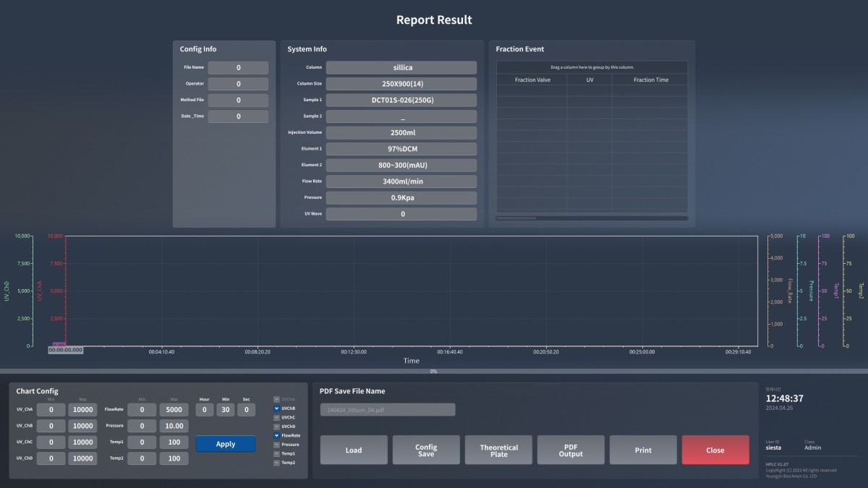Save settings with Config Save button
The height and width of the screenshot is (488, 868).
(x=426, y=450)
